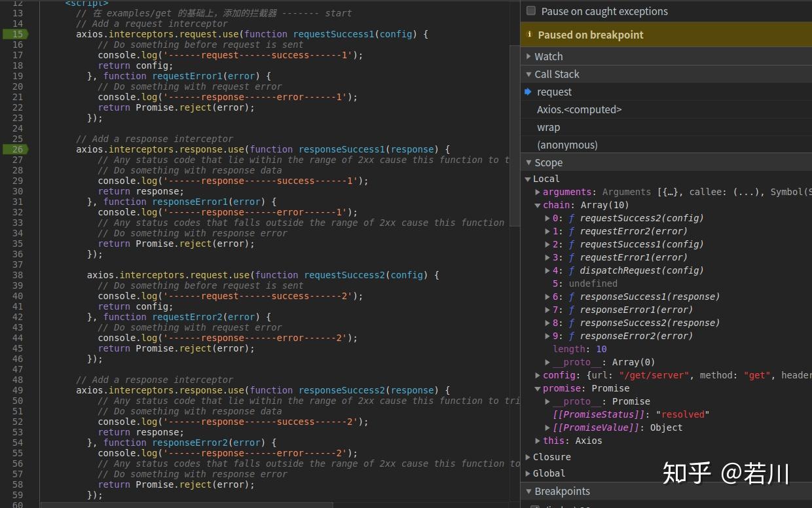Expand chain item 3 requestError1(error)

(x=547, y=257)
